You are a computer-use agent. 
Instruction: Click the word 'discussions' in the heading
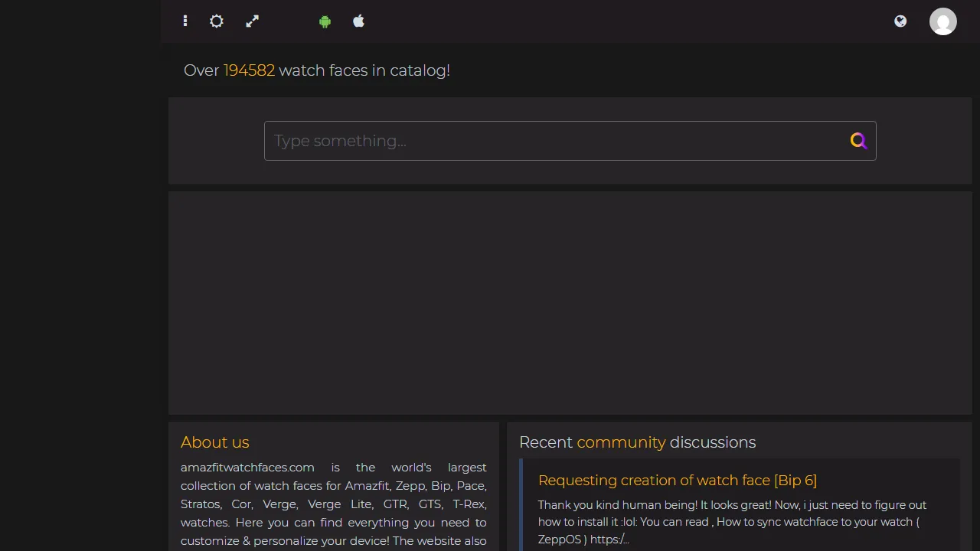[x=712, y=442]
